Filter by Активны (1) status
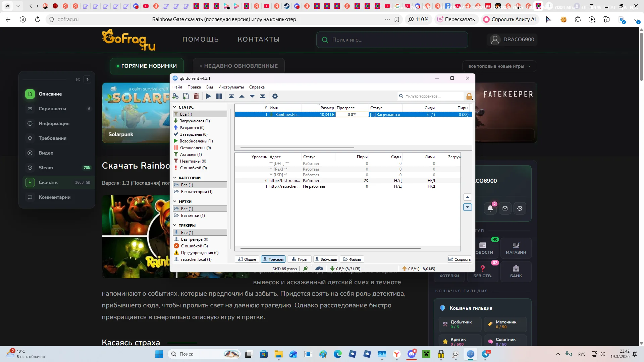 [x=200, y=155]
